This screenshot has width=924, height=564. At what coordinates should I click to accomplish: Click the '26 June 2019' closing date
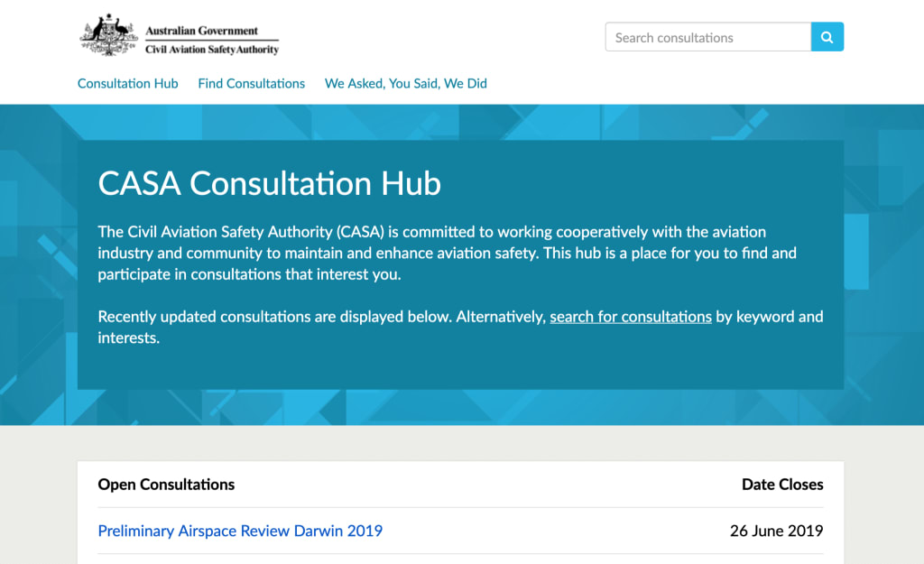pos(776,531)
